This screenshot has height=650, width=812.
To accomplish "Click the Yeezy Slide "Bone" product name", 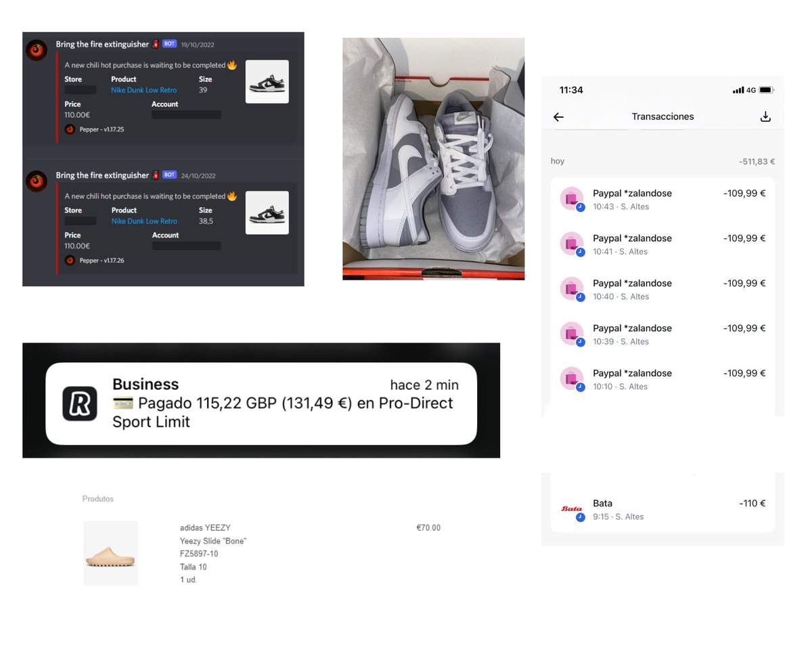I will tap(213, 541).
